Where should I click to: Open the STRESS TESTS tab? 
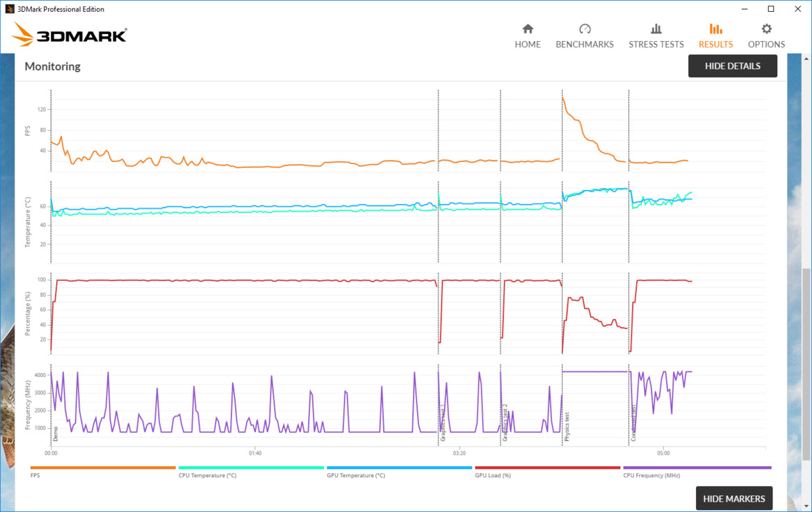[656, 35]
